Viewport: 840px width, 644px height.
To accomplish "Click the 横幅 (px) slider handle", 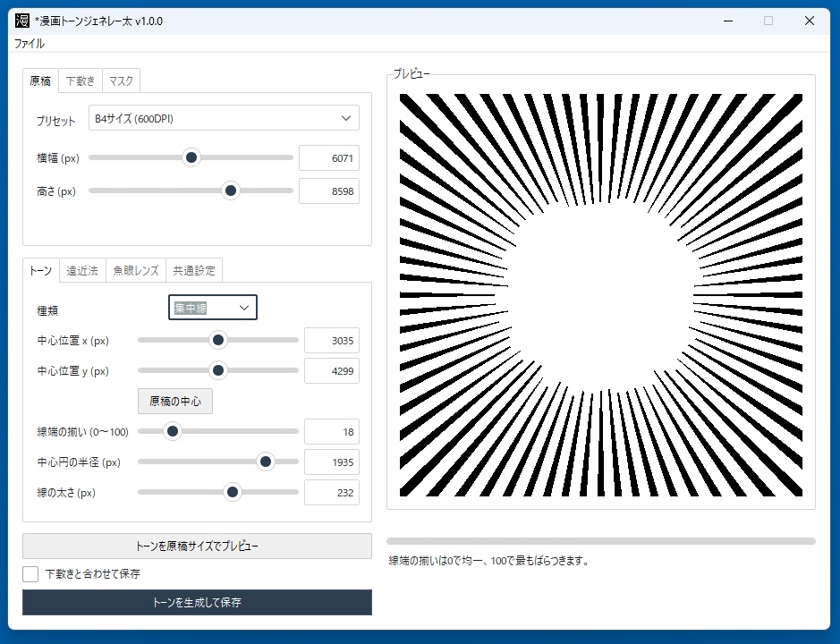I will [191, 157].
